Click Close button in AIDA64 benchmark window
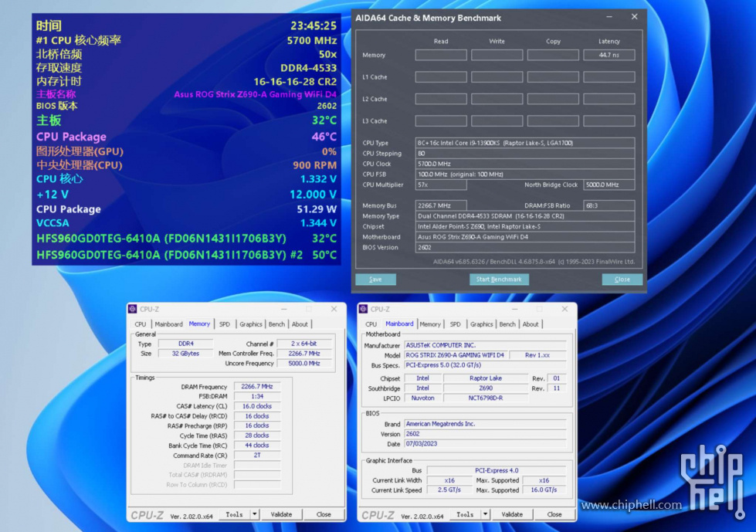This screenshot has width=756, height=532. click(622, 280)
